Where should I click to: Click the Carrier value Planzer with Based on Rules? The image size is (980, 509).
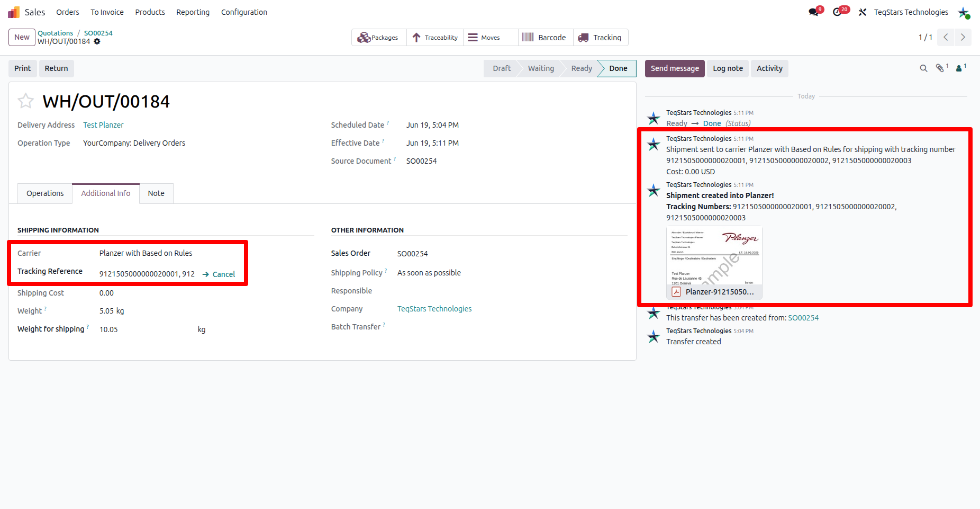146,253
